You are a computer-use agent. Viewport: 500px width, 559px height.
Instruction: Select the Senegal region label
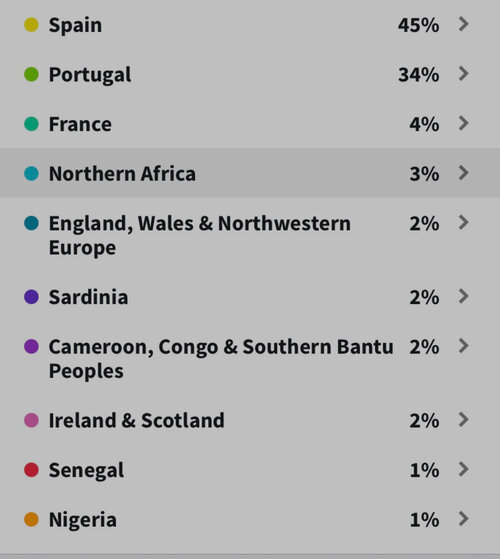pos(86,470)
